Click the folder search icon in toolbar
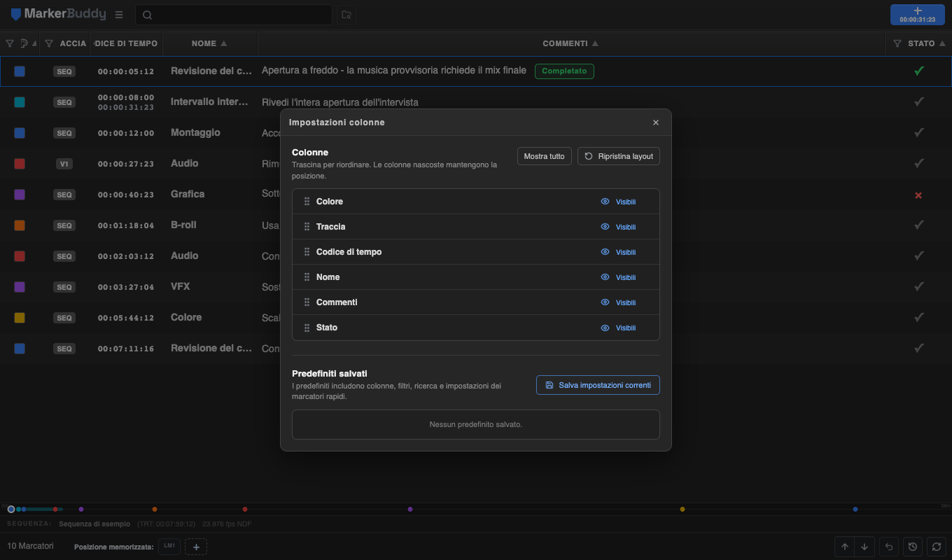The width and height of the screenshot is (952, 560). 346,15
